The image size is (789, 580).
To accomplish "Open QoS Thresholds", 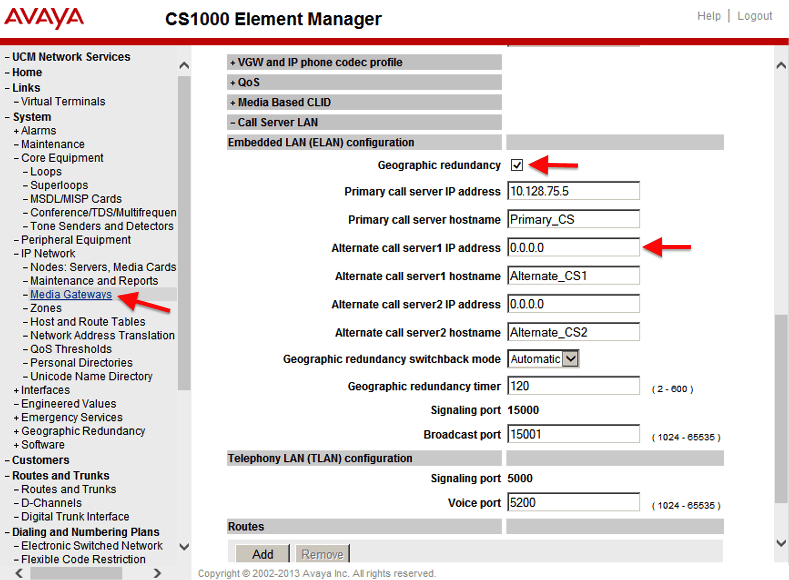I will tap(71, 349).
